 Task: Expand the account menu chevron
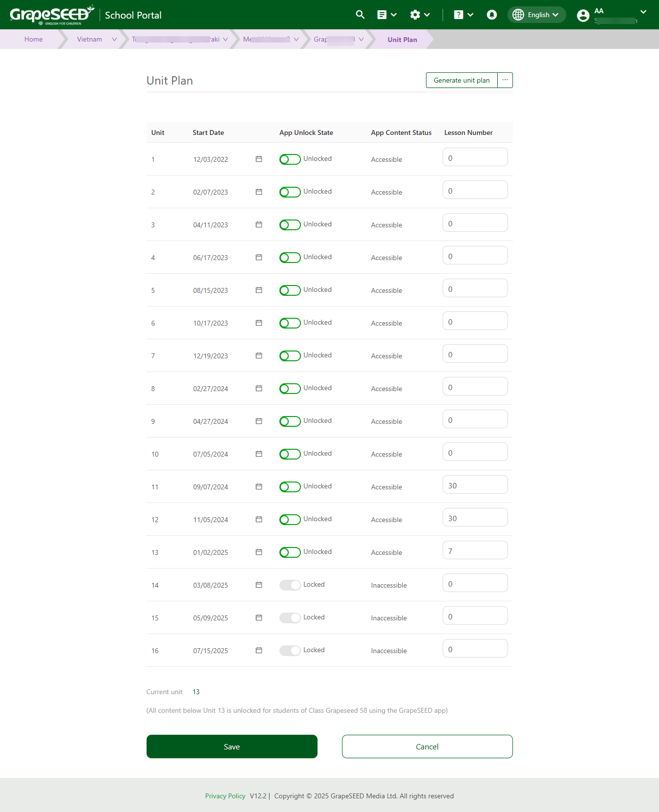pyautogui.click(x=643, y=12)
